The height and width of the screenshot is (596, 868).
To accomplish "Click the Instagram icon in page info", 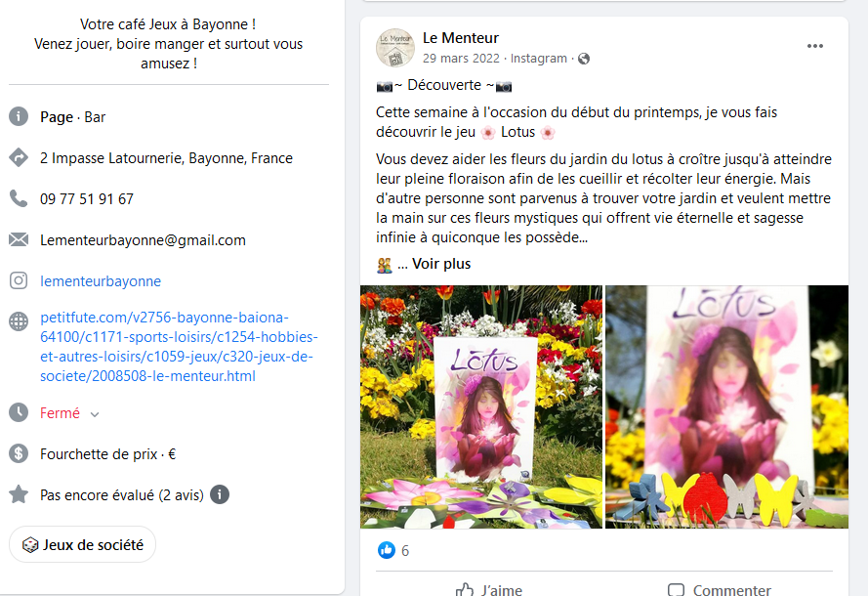I will click(19, 280).
